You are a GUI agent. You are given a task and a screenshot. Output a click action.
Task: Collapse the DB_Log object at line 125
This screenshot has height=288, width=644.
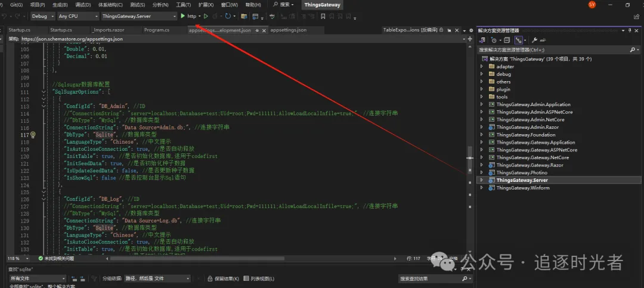[x=44, y=192]
